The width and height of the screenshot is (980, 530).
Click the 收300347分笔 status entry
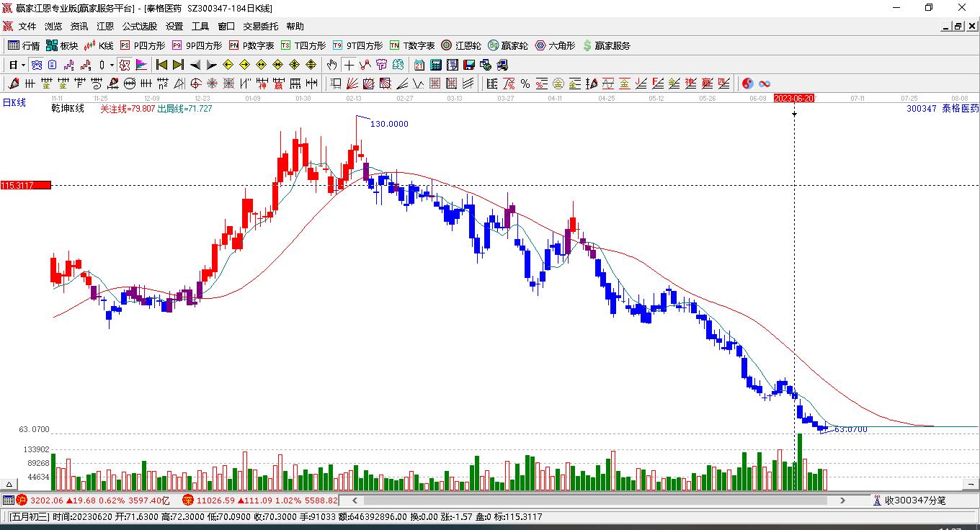(x=909, y=500)
